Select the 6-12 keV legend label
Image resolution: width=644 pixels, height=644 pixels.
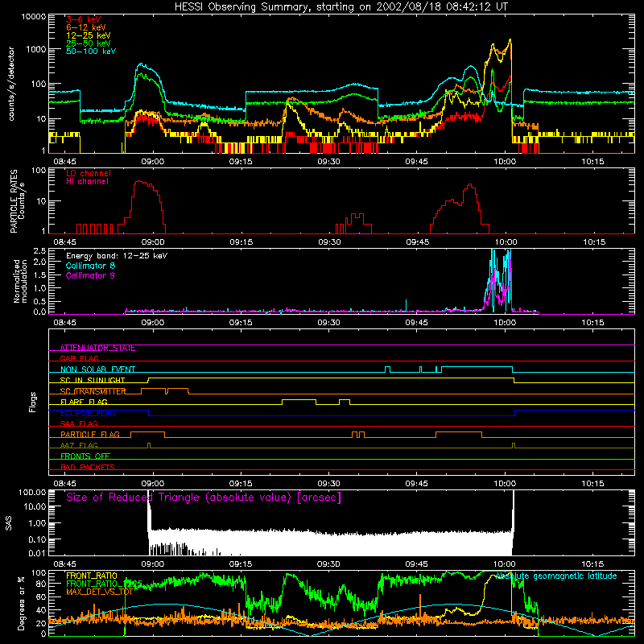(x=86, y=27)
